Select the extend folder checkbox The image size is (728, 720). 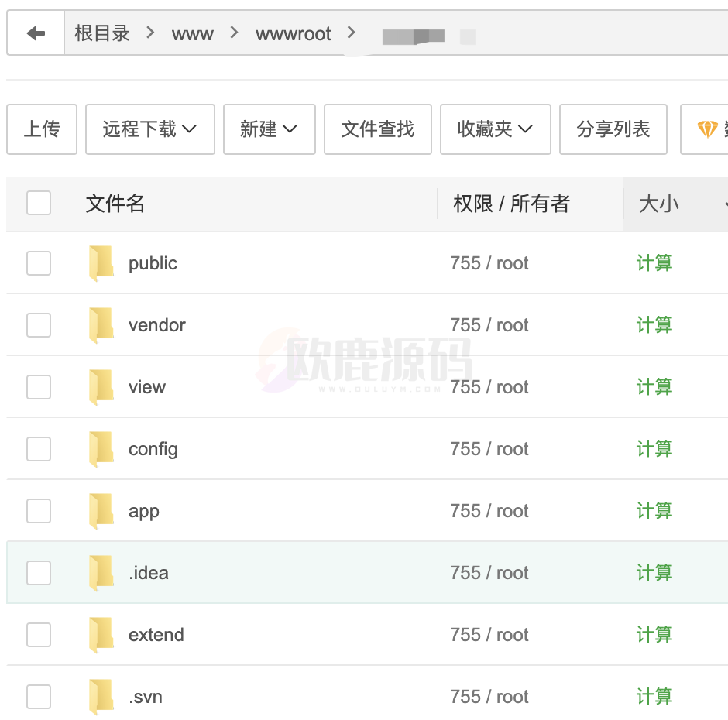[x=39, y=635]
